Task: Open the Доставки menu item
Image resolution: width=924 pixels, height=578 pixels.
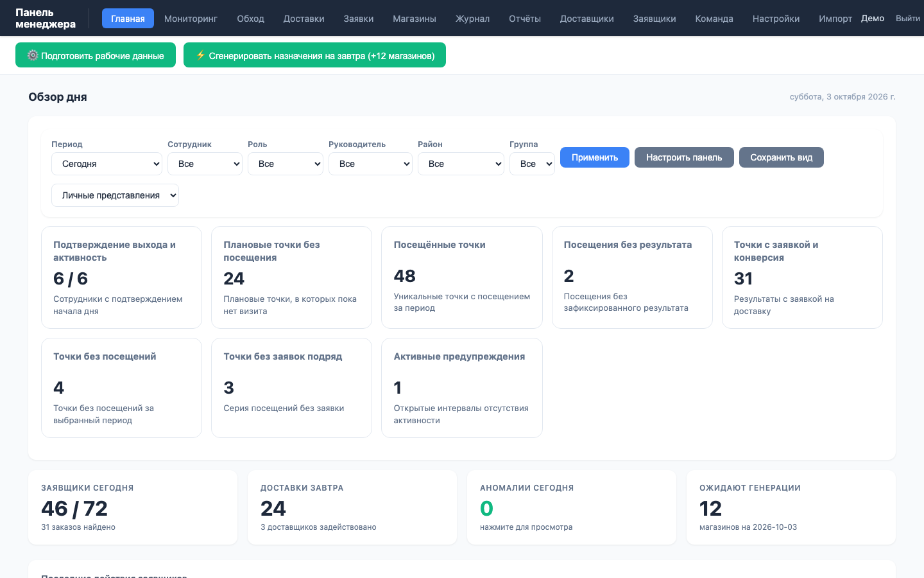Action: [x=304, y=19]
